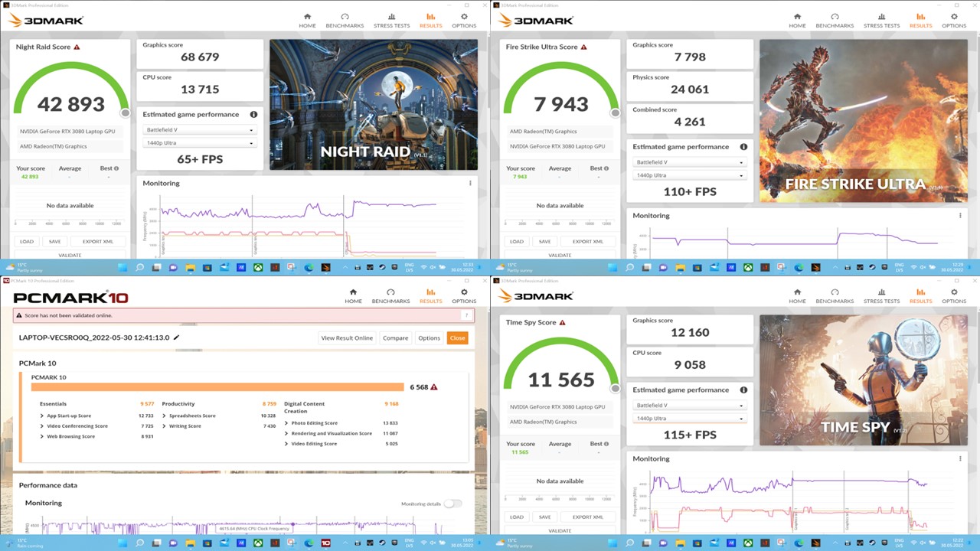The image size is (980, 551).
Task: Click the Options button beside Compare in PCMark 10
Action: (x=429, y=338)
